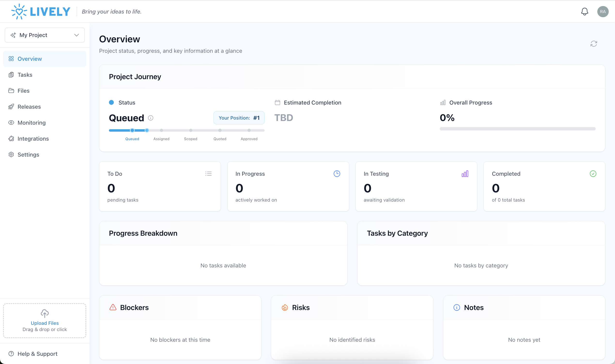The width and height of the screenshot is (615, 364).
Task: Click the To Do list icon
Action: (x=208, y=174)
